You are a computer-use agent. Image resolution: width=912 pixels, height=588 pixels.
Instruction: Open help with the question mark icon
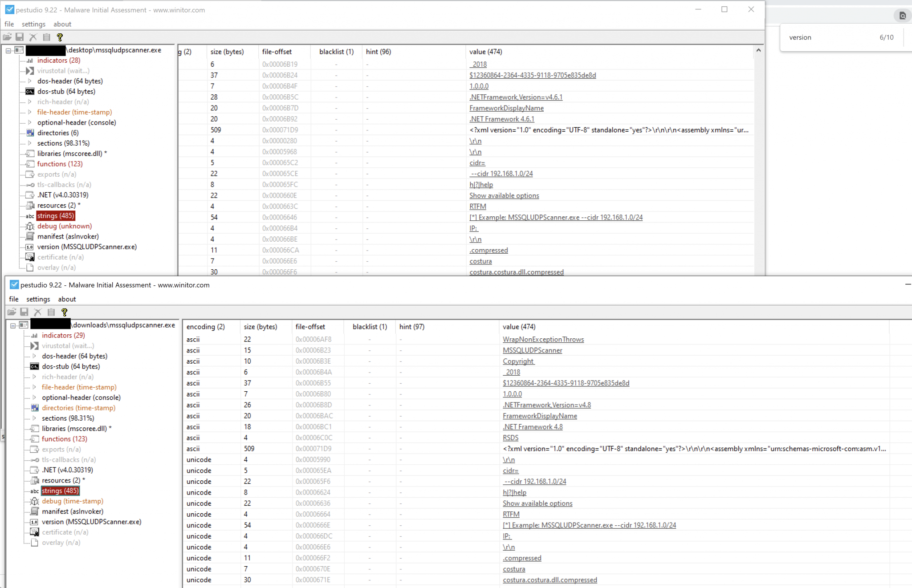pyautogui.click(x=60, y=37)
